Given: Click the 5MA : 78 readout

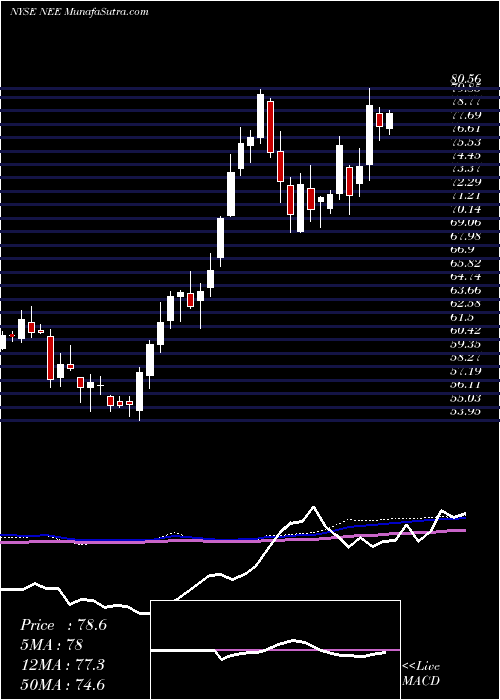Looking at the screenshot, I should [x=51, y=645].
